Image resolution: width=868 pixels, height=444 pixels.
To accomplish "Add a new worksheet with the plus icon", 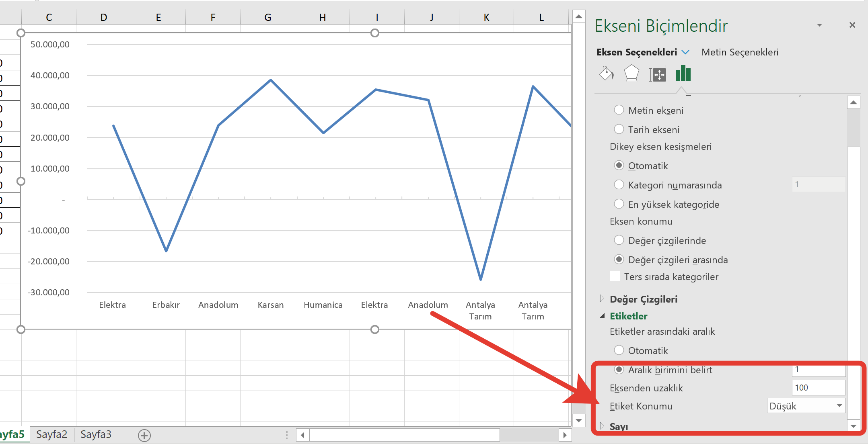I will [144, 435].
